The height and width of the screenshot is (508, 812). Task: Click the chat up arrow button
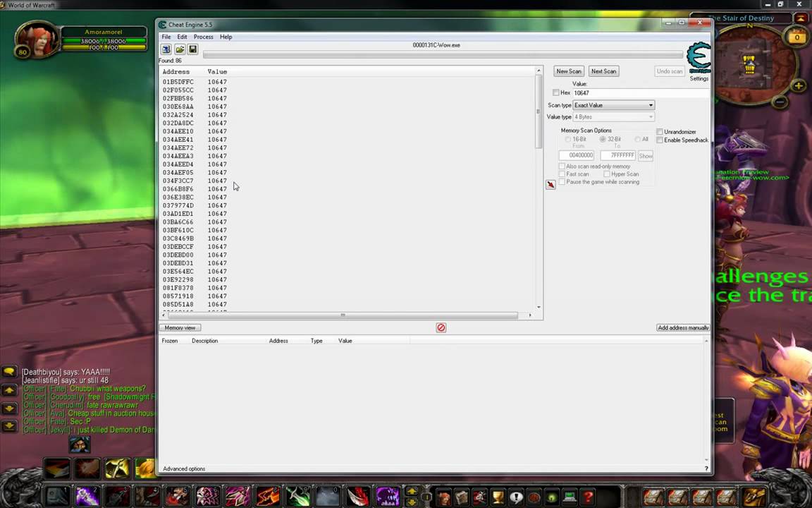tap(9, 390)
